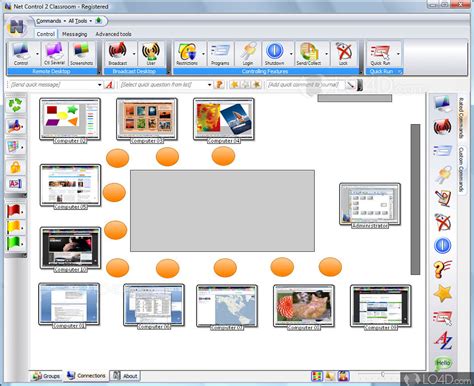Viewport: 474px width, 386px height.
Task: Click the Login keys icon
Action: [x=248, y=54]
